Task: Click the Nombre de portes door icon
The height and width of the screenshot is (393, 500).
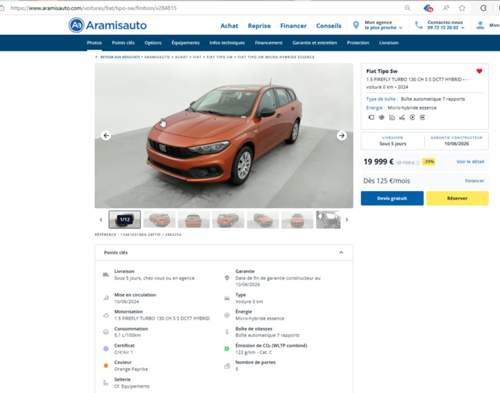Action: (x=227, y=366)
